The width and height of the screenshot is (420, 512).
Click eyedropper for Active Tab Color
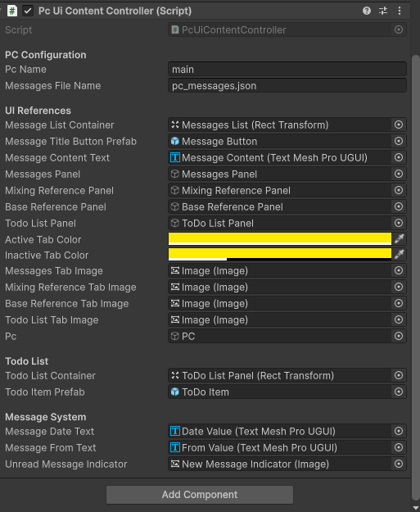pyautogui.click(x=399, y=238)
